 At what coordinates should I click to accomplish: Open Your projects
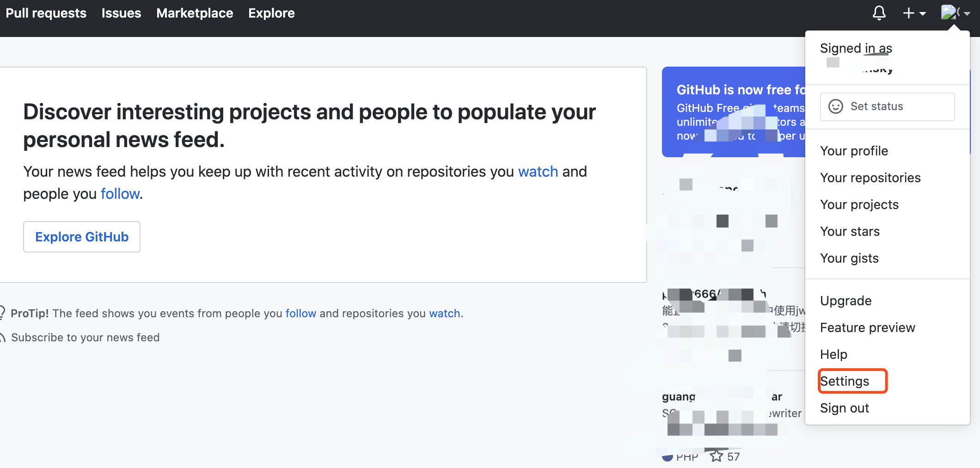click(859, 204)
